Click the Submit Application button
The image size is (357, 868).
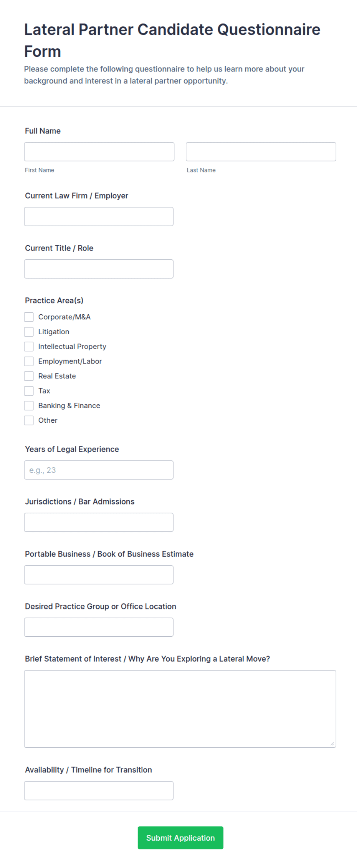coord(180,838)
